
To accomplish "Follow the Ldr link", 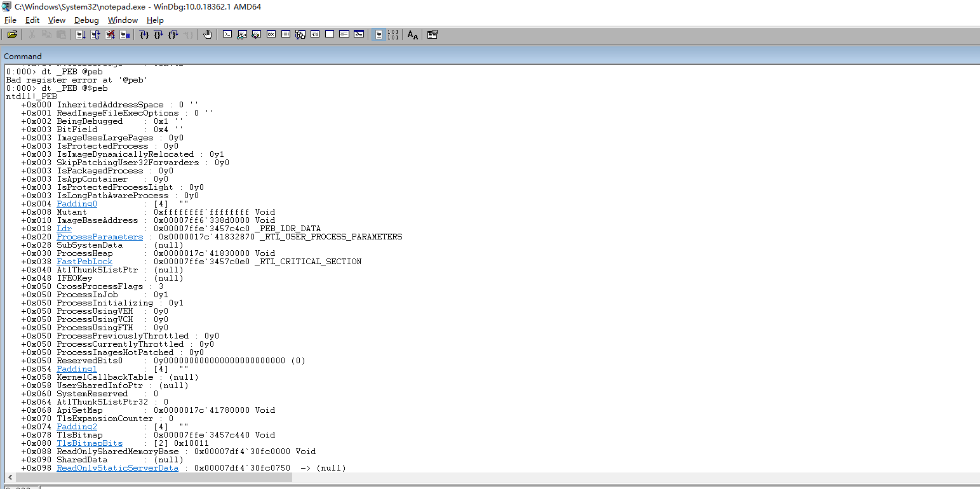I will (64, 229).
